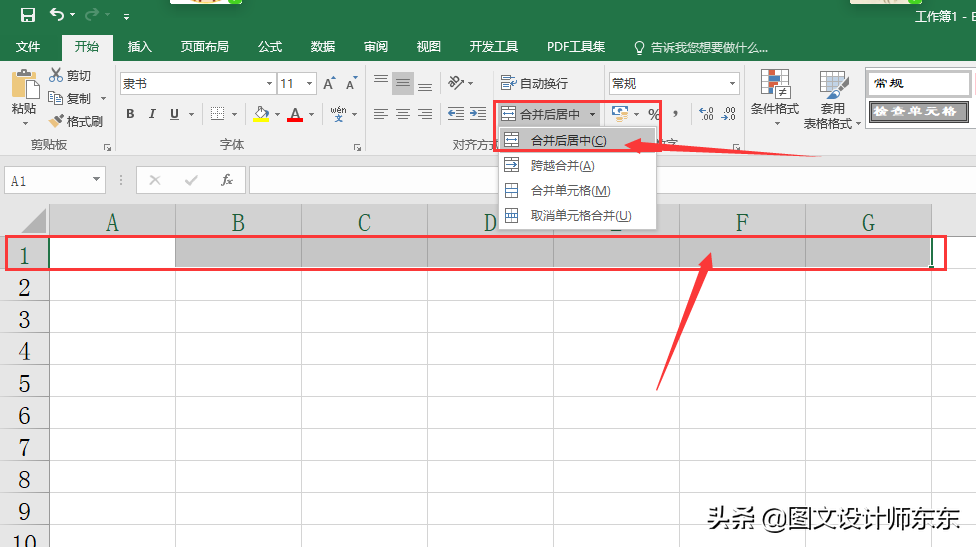Open 套用表格格式 table styles
This screenshot has width=976, height=547.
pyautogui.click(x=832, y=100)
